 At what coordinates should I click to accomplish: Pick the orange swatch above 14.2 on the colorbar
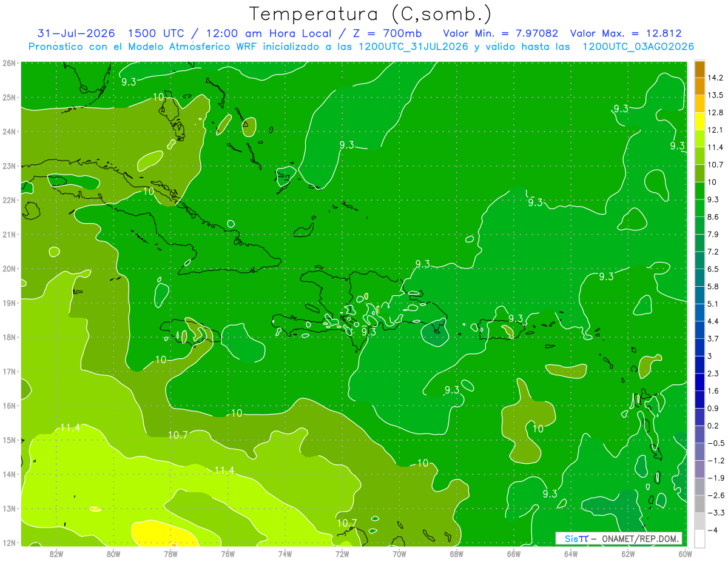coord(699,70)
